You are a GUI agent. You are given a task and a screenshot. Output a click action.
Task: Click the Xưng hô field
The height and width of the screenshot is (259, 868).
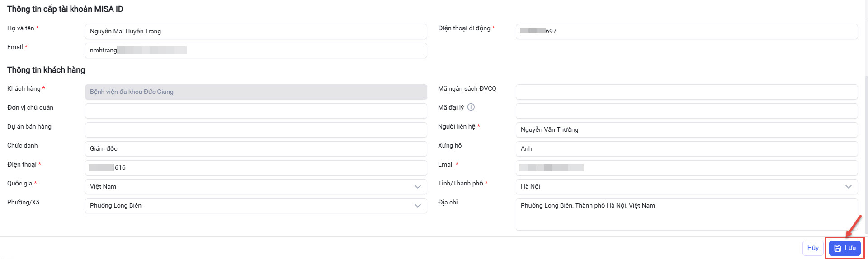point(686,149)
